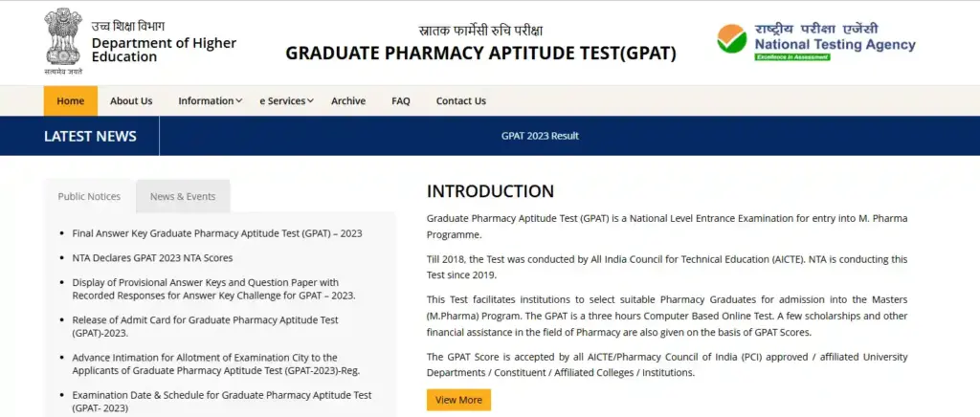
Task: Open the Provisional Answer Keys display notice
Action: tap(213, 289)
